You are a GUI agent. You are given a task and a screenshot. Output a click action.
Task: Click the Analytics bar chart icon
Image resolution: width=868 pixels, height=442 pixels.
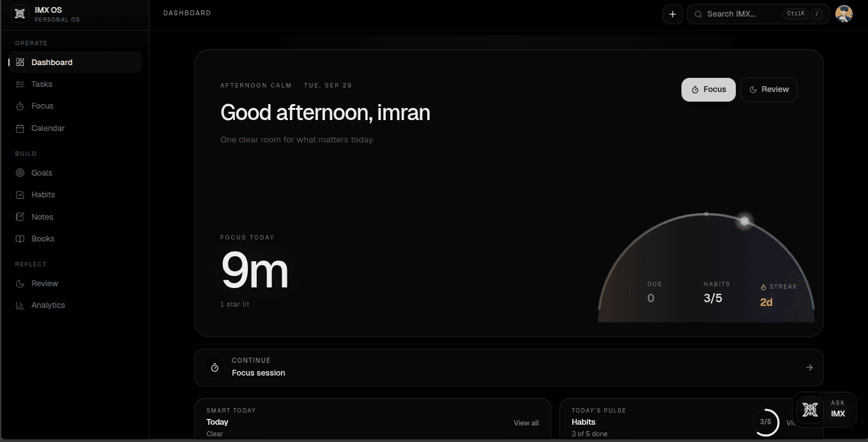(x=20, y=305)
